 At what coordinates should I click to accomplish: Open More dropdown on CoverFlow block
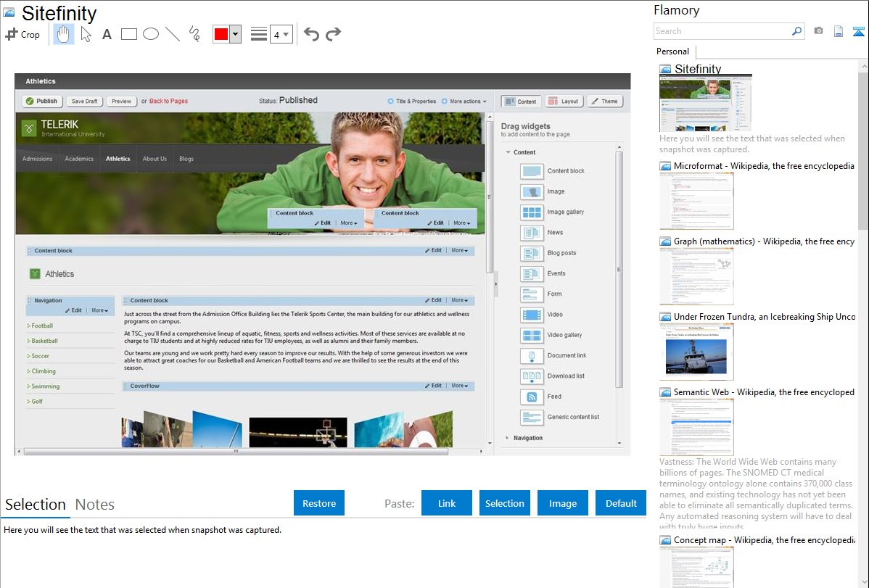(x=459, y=386)
